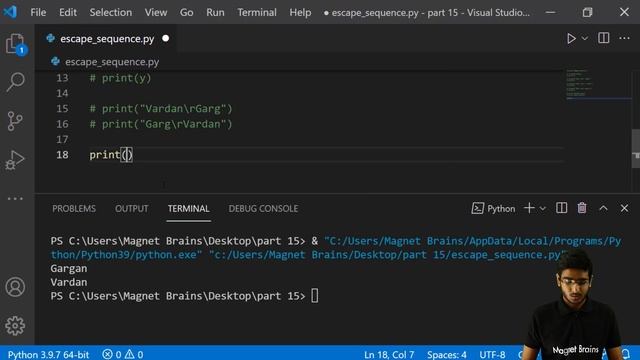Click Python 3.9.7 64-bit interpreter selector
The width and height of the screenshot is (640, 360).
tap(48, 354)
